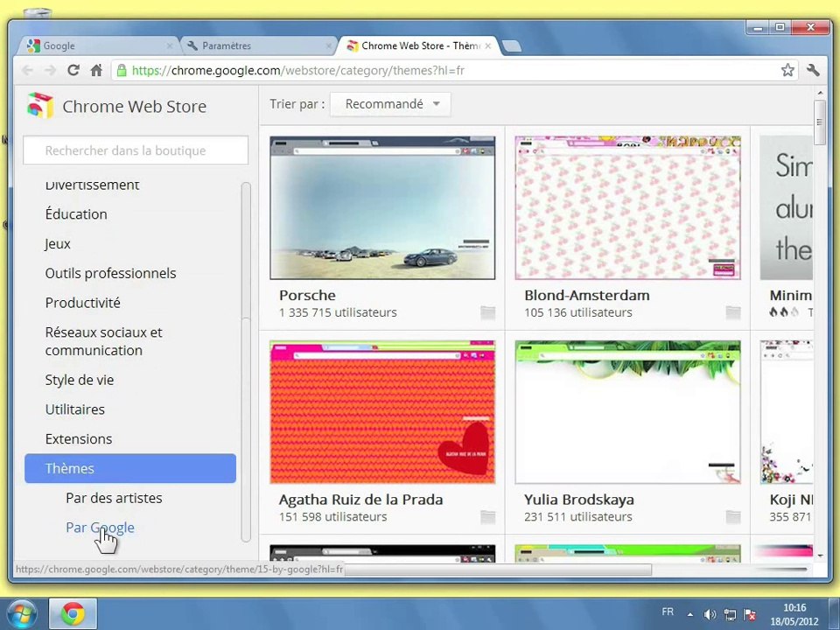Viewport: 840px width, 630px height.
Task: Click the Chrome icon in the taskbar
Action: [x=73, y=613]
